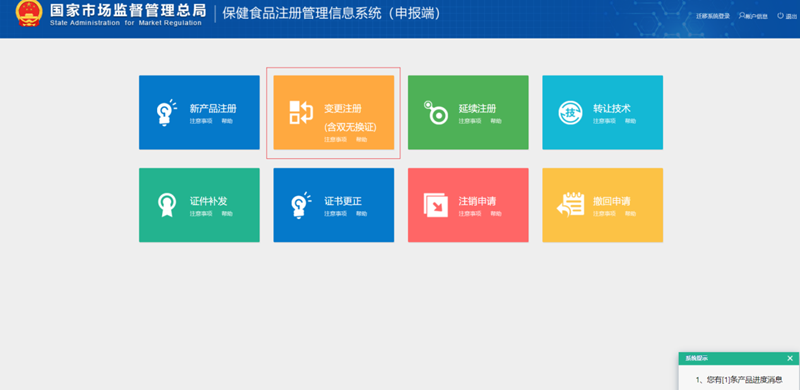
Task: Click the ribbon badge icon on 证件补发 tile
Action: click(167, 205)
